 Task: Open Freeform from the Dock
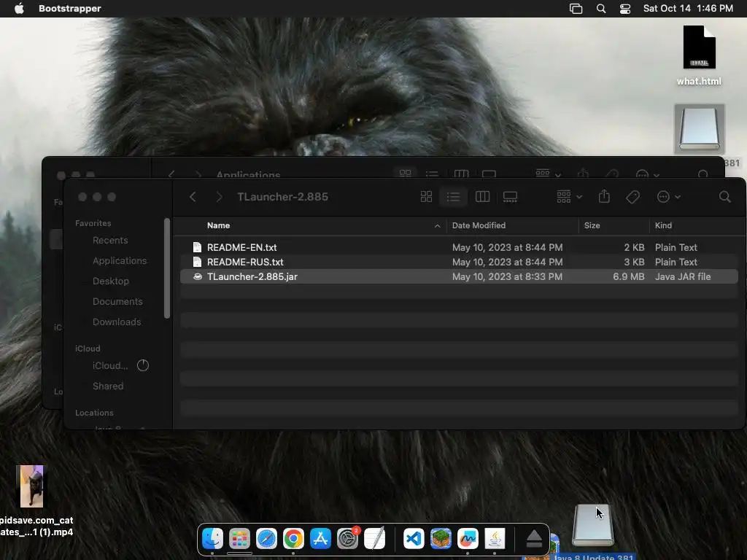tap(468, 539)
